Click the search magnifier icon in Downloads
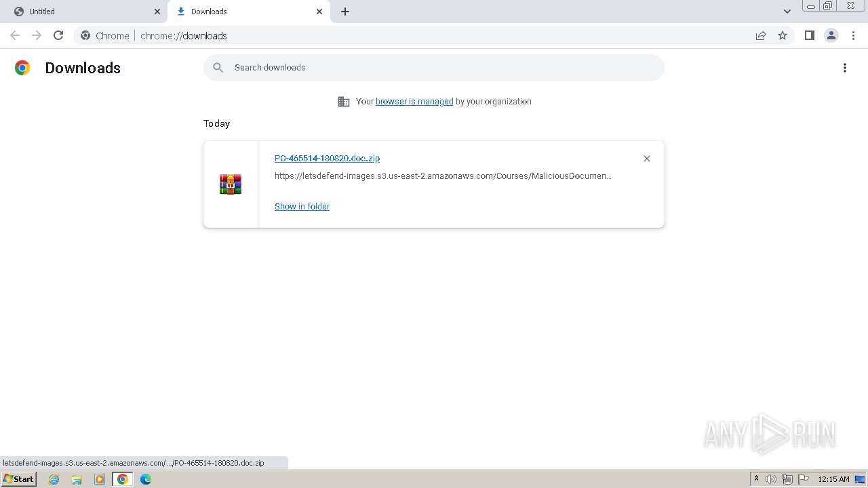Screen dimensions: 868x488 218,67
